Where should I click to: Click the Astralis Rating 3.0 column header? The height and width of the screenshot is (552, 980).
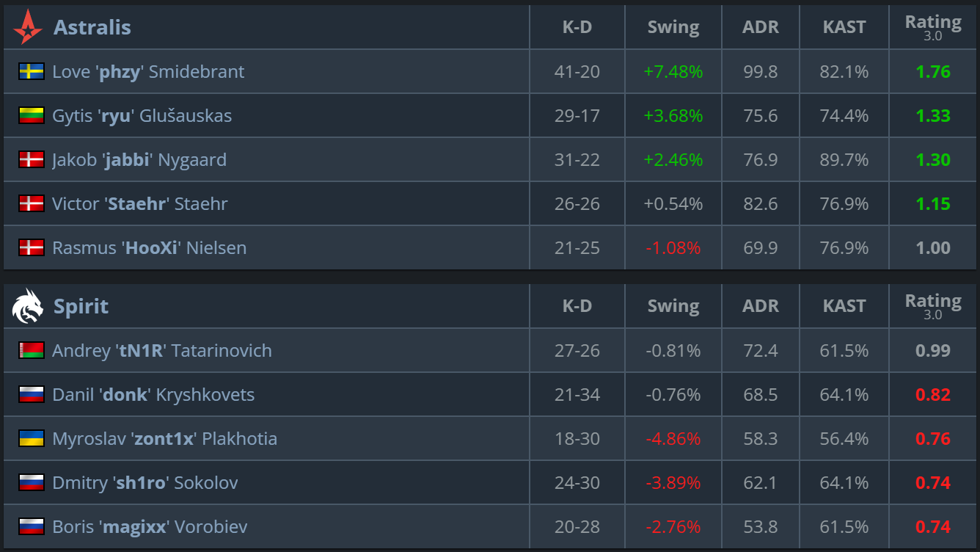(x=933, y=27)
